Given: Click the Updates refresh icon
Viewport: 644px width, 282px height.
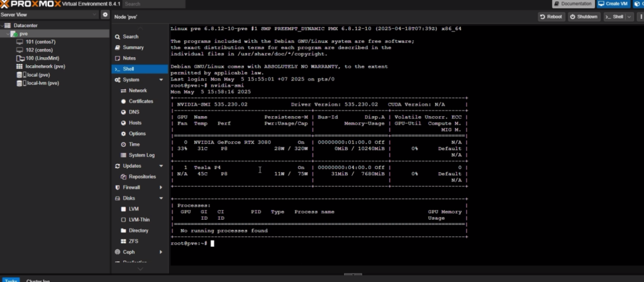Looking at the screenshot, I should tap(118, 166).
